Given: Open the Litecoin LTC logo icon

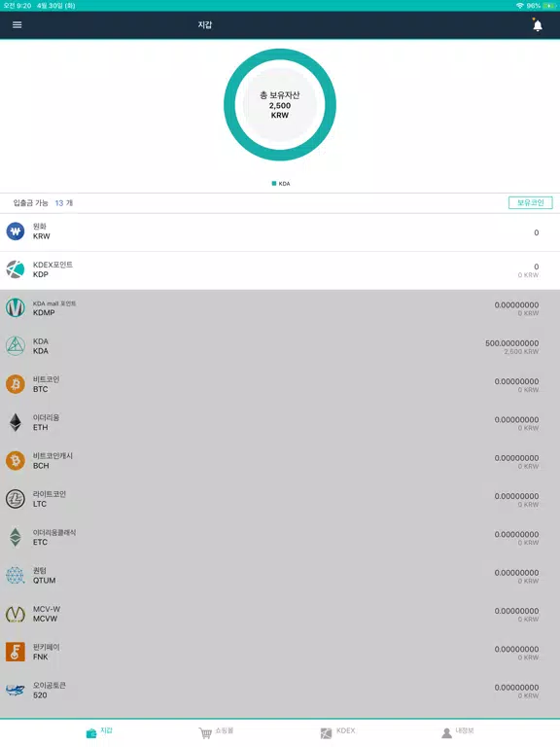Looking at the screenshot, I should point(16,499).
